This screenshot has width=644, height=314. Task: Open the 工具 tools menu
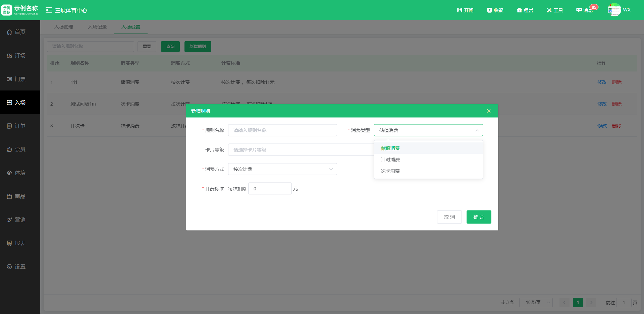pyautogui.click(x=555, y=10)
